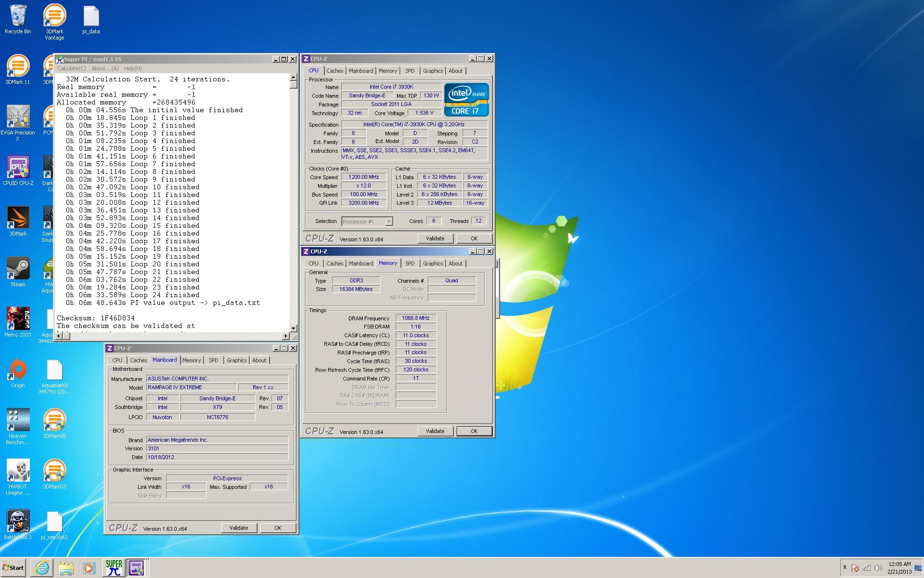Open the 3DMark03 desktop shortcut
The height and width of the screenshot is (578, 924).
54,474
